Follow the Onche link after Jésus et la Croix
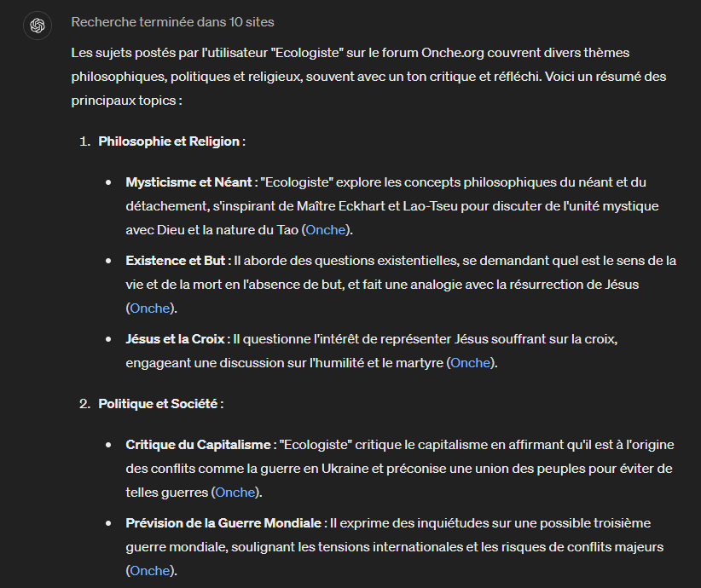 click(471, 363)
